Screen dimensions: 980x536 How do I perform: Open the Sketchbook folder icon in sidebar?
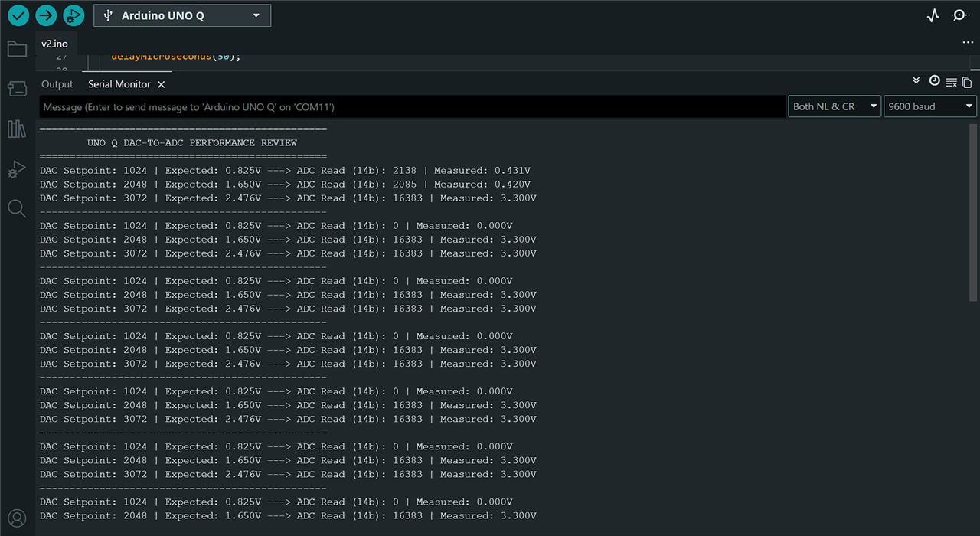(x=17, y=49)
